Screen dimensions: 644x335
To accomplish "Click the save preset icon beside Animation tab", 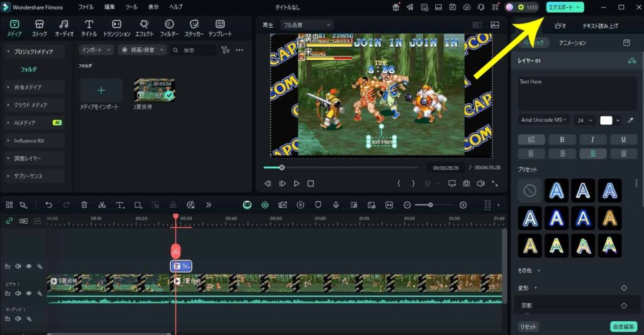I will pos(626,43).
